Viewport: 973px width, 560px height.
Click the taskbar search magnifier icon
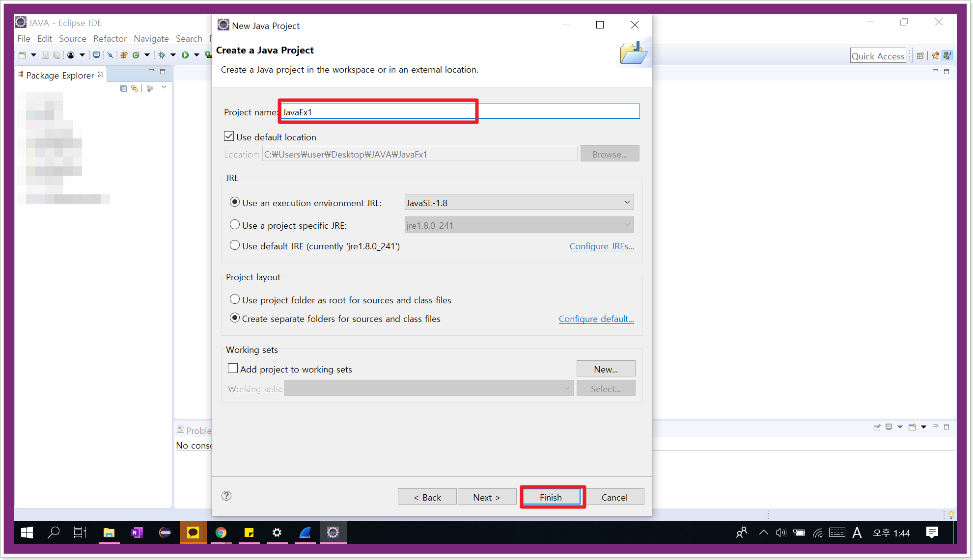click(53, 533)
